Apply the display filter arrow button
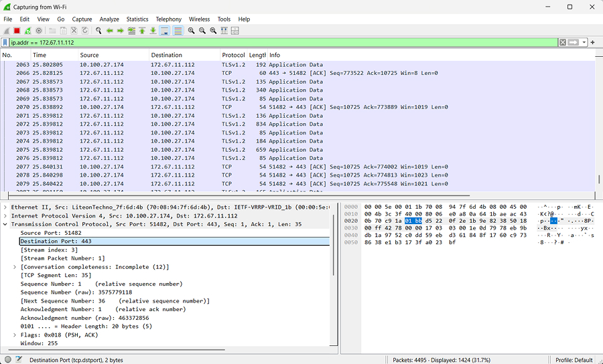 pos(574,42)
